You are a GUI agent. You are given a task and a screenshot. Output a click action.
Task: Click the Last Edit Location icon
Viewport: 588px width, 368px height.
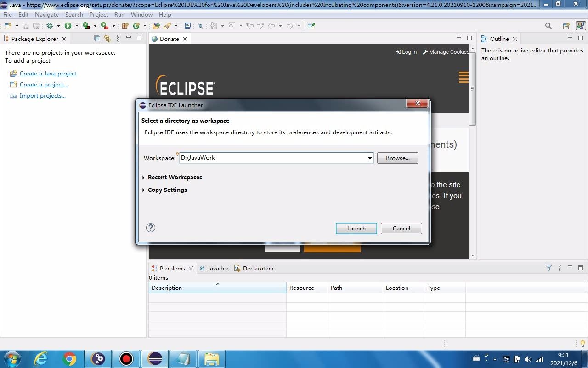click(250, 26)
